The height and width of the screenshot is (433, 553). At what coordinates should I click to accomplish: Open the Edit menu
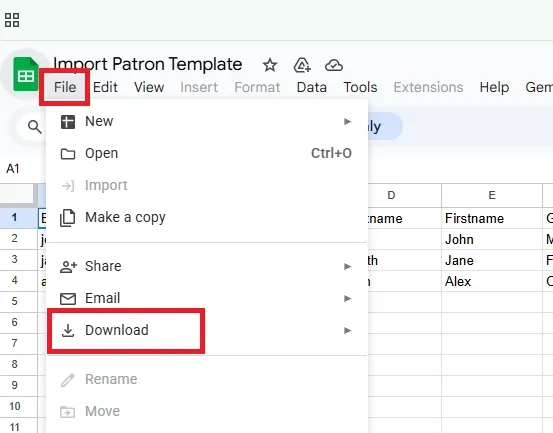pos(105,87)
